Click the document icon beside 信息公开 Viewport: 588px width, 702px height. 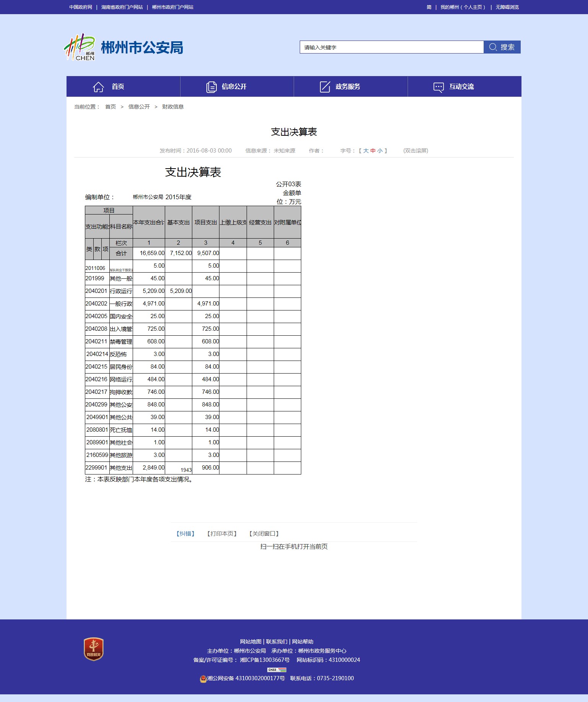point(211,87)
